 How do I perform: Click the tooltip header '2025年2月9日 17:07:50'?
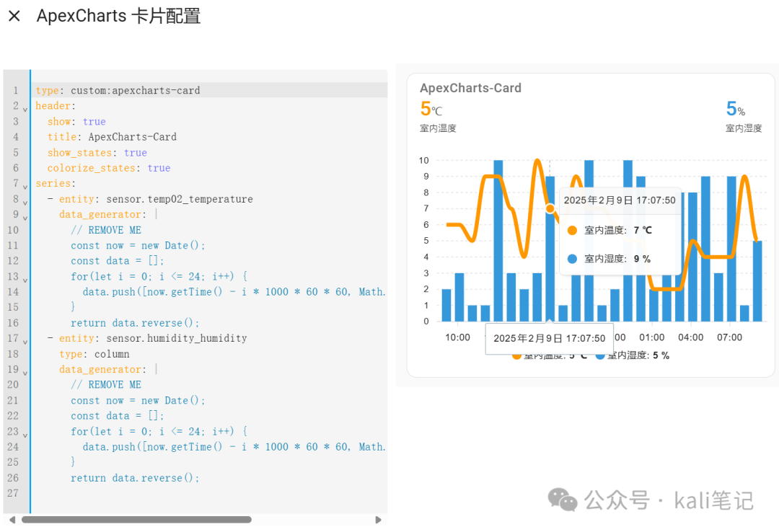pos(620,200)
